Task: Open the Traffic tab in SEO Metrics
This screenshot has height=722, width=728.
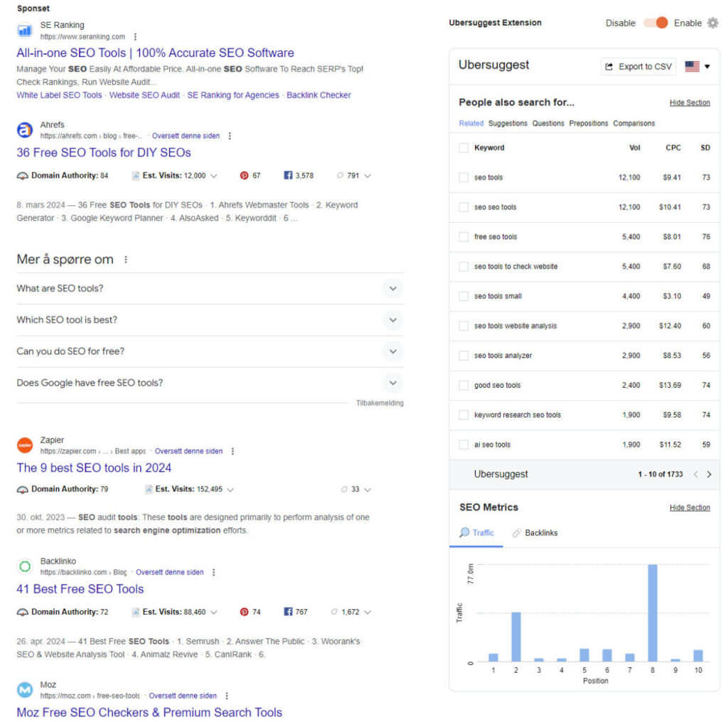Action: pyautogui.click(x=476, y=533)
